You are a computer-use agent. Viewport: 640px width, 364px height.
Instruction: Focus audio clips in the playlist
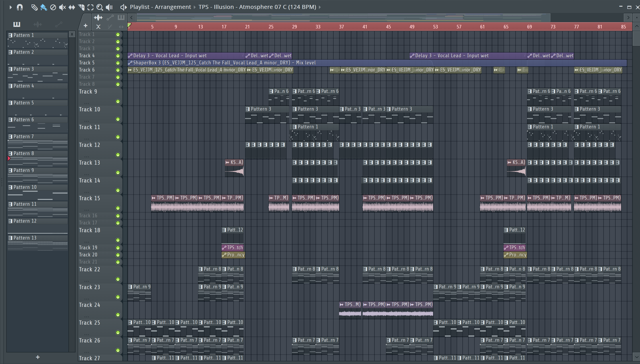coord(98,18)
